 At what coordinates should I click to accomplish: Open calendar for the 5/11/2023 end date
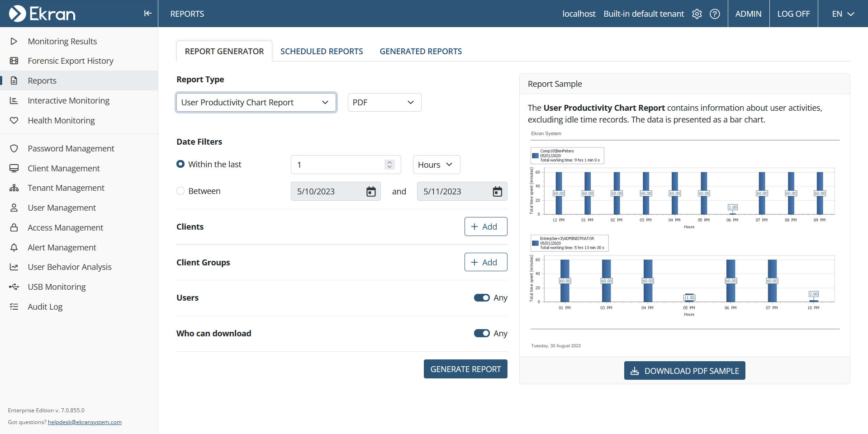[x=498, y=191]
